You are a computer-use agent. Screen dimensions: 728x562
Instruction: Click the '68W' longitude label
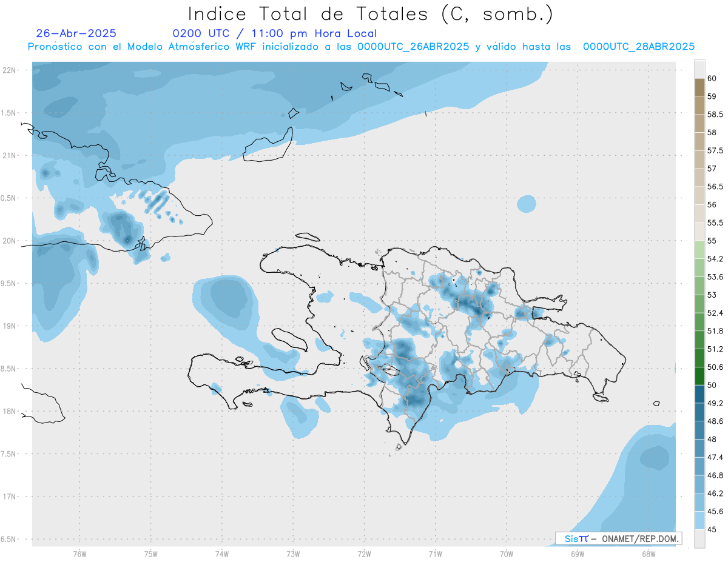tap(649, 554)
